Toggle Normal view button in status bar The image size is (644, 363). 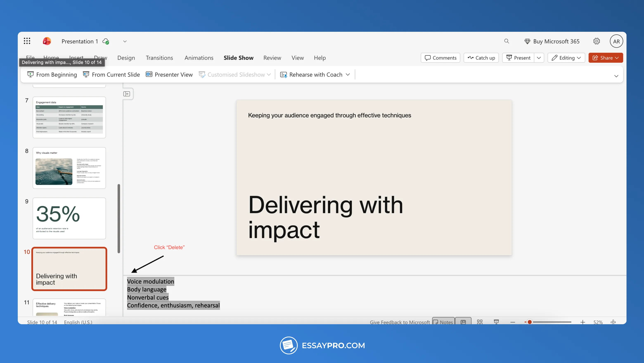pos(463,322)
